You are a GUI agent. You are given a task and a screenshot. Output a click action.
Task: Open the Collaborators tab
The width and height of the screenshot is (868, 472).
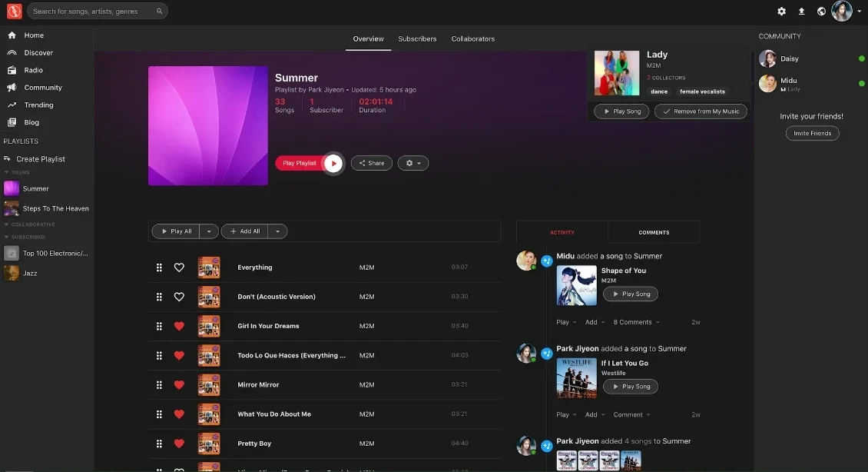pos(472,38)
